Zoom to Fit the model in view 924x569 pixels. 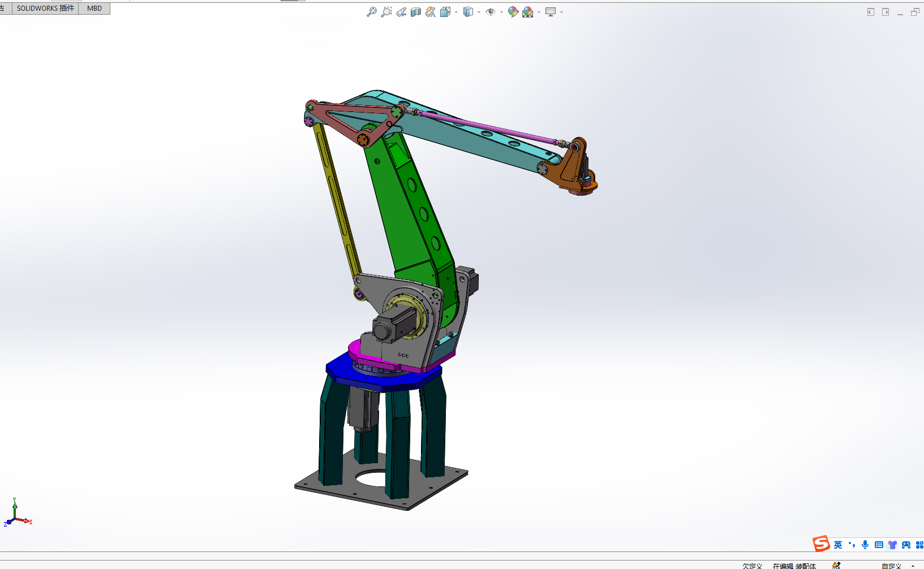point(371,12)
